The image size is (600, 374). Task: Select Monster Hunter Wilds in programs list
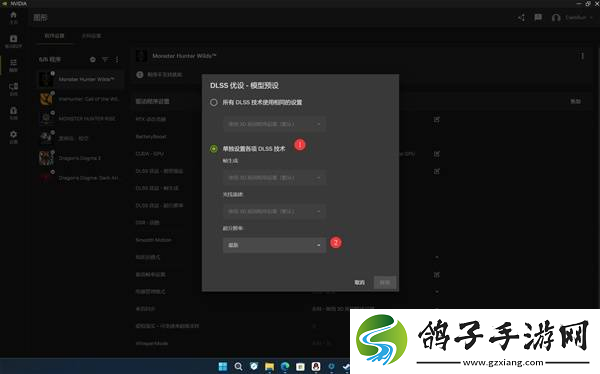pyautogui.click(x=80, y=79)
